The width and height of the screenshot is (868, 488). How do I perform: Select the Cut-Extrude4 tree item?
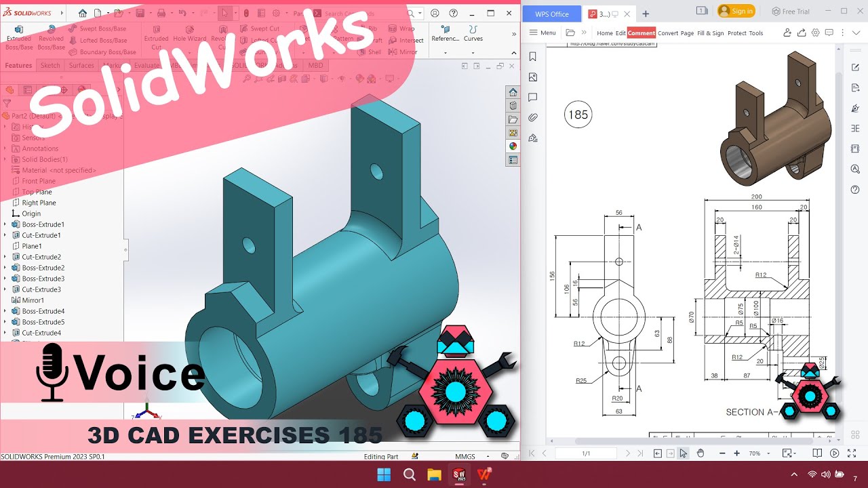[41, 333]
